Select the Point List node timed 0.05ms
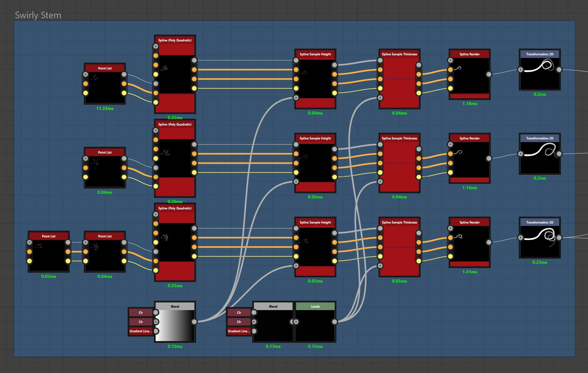 49,252
